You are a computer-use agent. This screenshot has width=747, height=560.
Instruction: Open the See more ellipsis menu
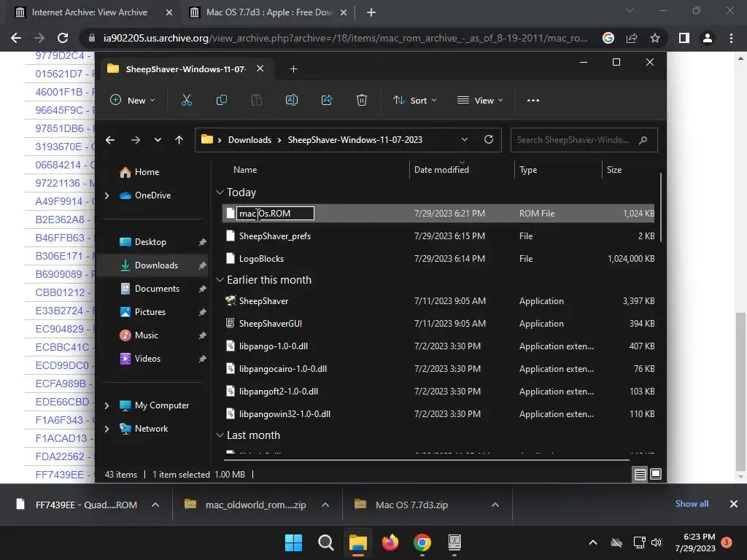tap(533, 101)
